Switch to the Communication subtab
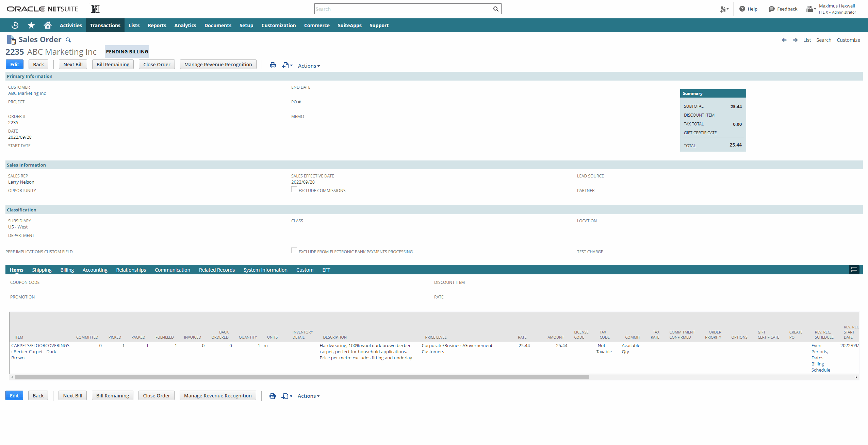Viewport: 868px width, 445px height. tap(173, 270)
